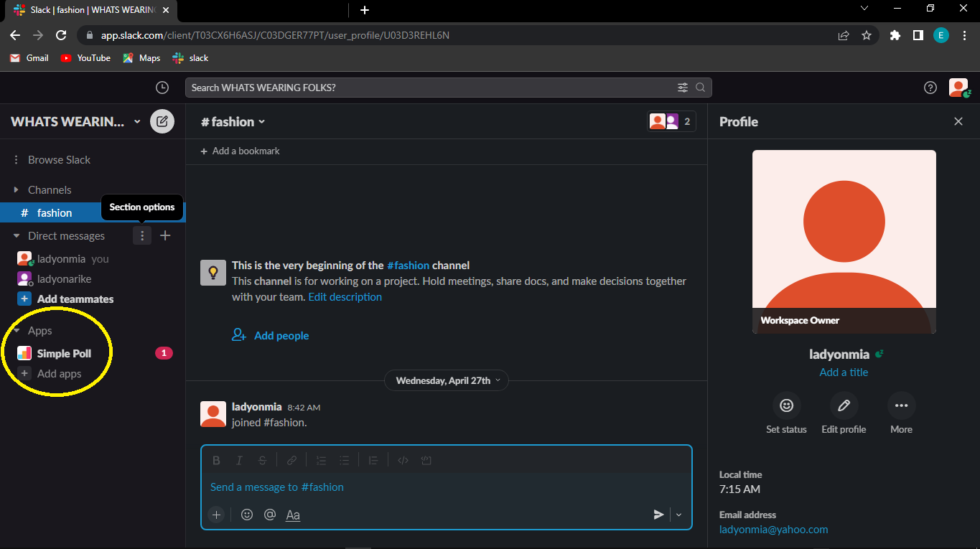The width and height of the screenshot is (980, 549).
Task: Click the Add a title link
Action: click(x=844, y=372)
